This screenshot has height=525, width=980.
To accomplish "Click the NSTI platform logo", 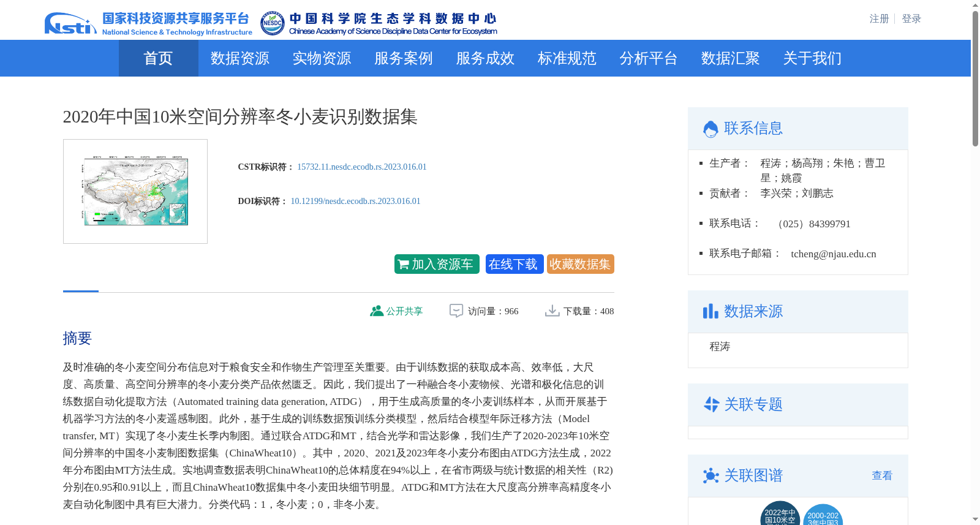I will (148, 23).
